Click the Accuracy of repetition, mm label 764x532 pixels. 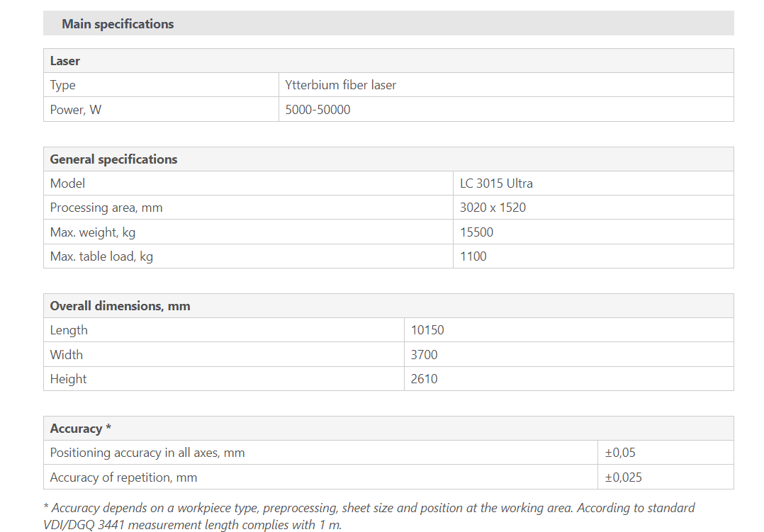(123, 477)
